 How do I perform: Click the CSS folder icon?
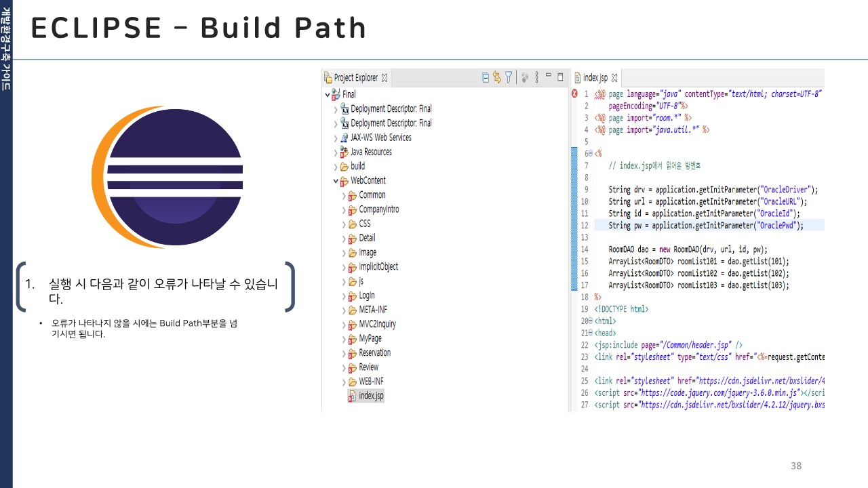tap(353, 224)
